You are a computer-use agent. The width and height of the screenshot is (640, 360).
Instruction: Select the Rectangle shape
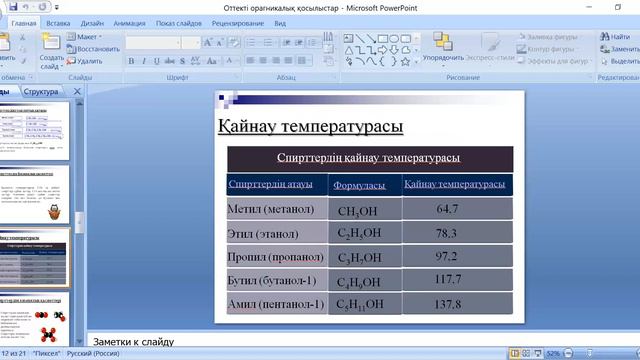click(382, 39)
